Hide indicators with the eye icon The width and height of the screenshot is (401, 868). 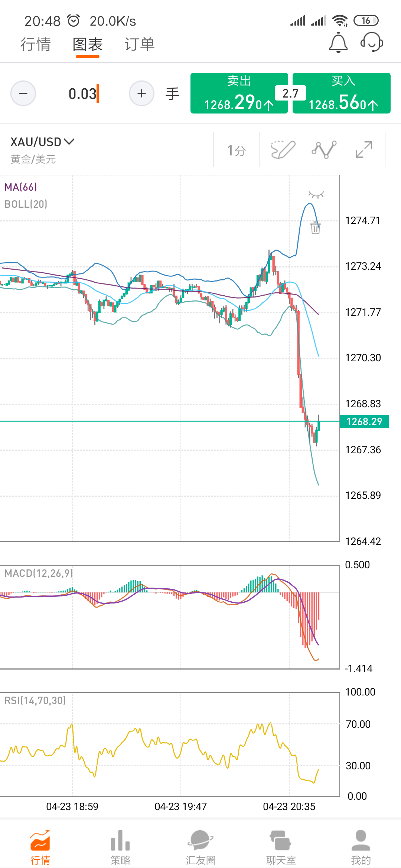[316, 194]
